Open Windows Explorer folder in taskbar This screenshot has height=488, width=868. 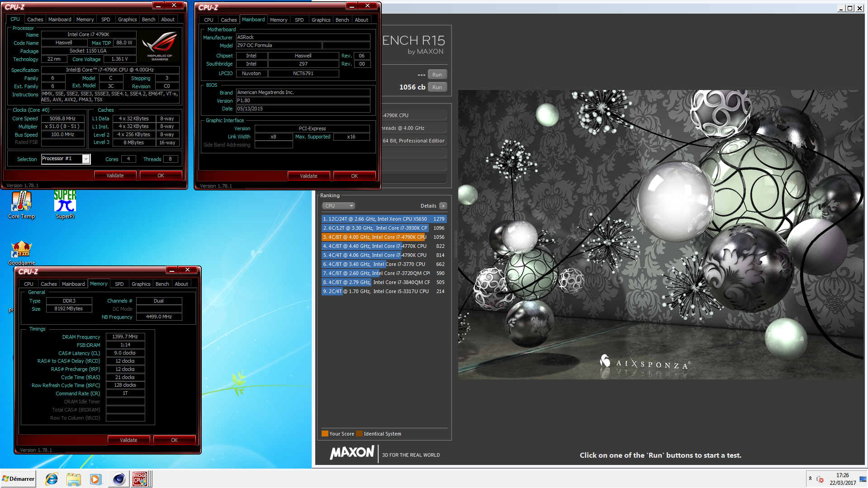pos(73,479)
